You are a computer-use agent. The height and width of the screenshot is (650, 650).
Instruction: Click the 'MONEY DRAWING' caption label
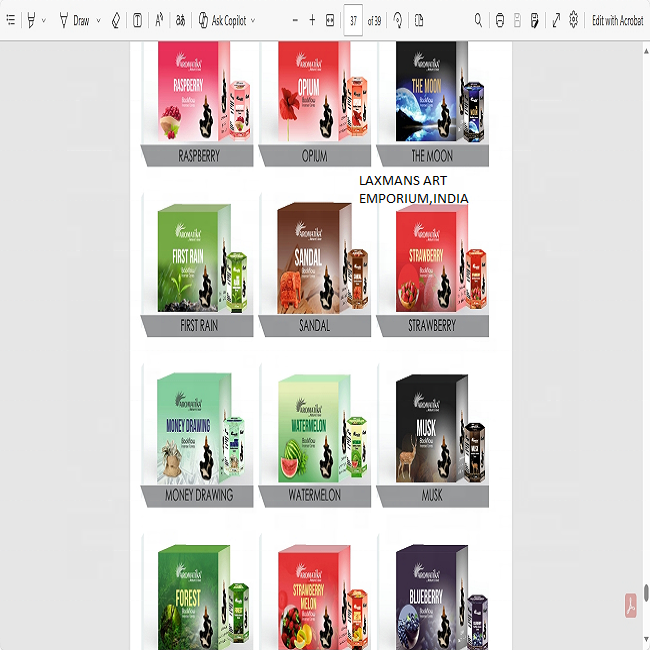199,495
